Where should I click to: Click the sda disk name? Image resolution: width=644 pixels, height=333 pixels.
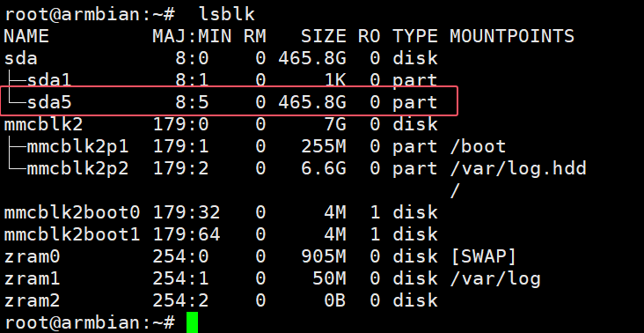tap(20, 58)
